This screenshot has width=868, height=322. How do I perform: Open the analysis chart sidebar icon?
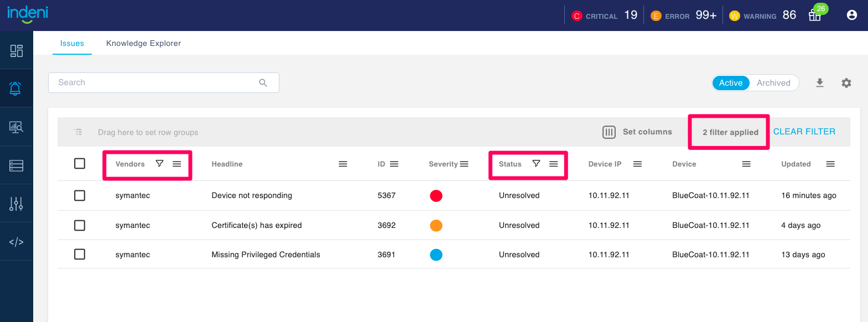click(16, 127)
